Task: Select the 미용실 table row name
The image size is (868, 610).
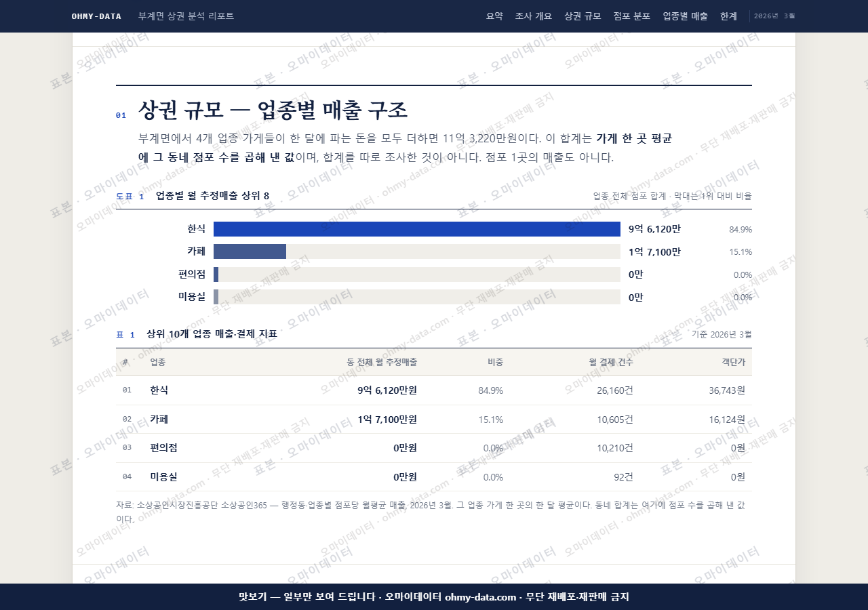Action: tap(164, 476)
